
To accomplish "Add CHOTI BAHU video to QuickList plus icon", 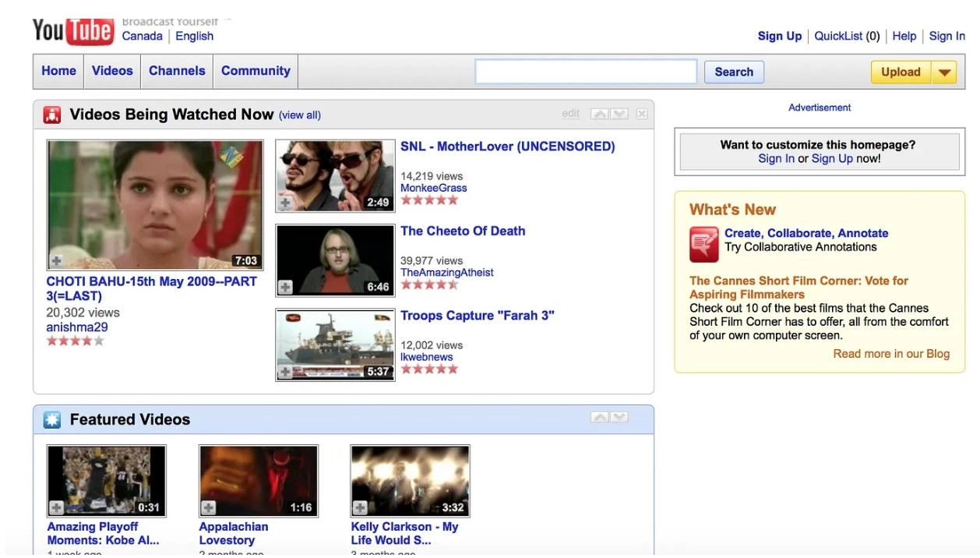I will pyautogui.click(x=57, y=260).
